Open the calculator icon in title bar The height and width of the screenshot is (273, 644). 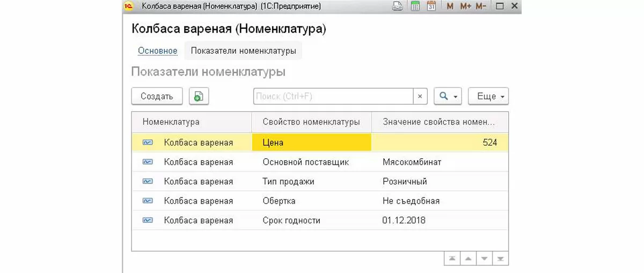point(414,6)
